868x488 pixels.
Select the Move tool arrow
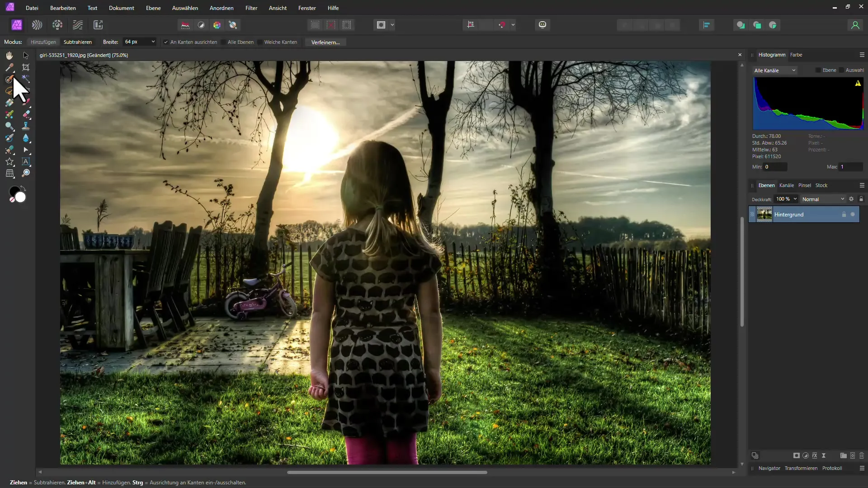(26, 55)
